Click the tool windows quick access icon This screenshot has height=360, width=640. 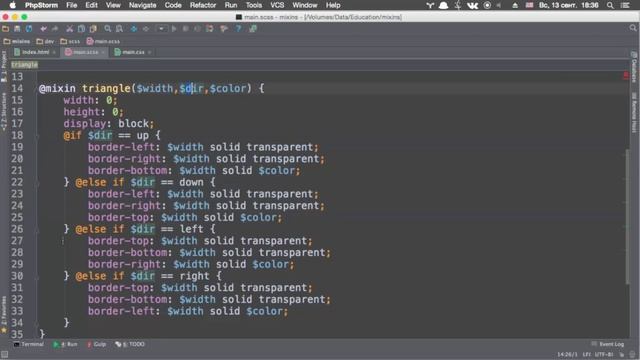(x=4, y=354)
